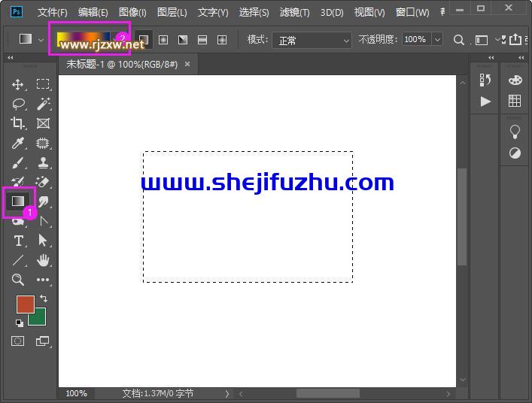Choose the Radial gradient style
The width and height of the screenshot is (532, 403).
tap(163, 40)
